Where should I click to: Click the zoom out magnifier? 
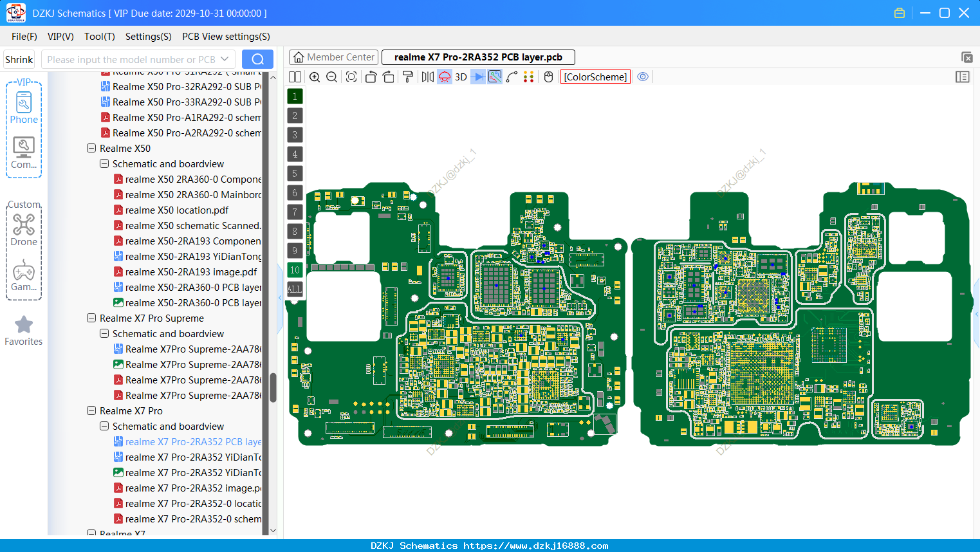click(x=331, y=77)
